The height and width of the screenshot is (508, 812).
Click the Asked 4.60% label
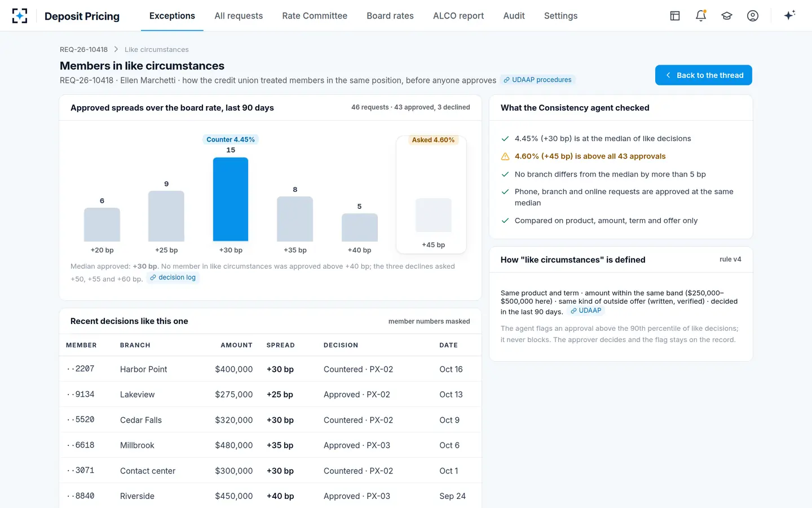tap(433, 140)
